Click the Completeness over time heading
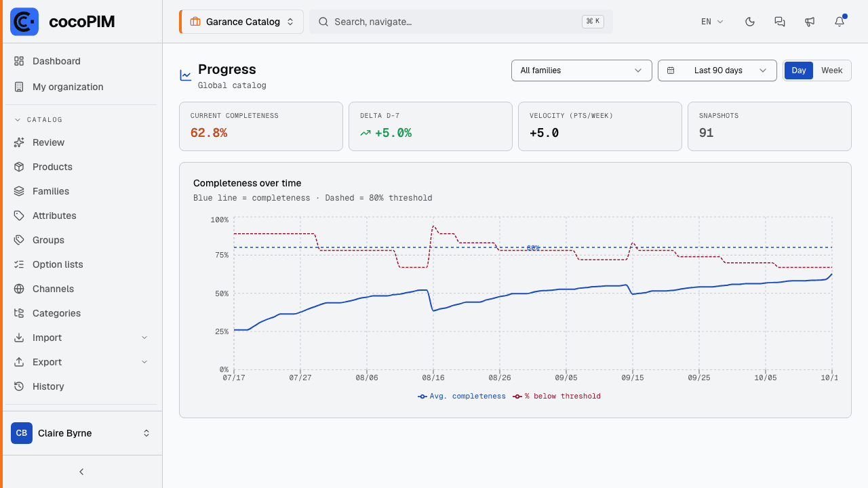Image resolution: width=868 pixels, height=488 pixels. coord(248,183)
